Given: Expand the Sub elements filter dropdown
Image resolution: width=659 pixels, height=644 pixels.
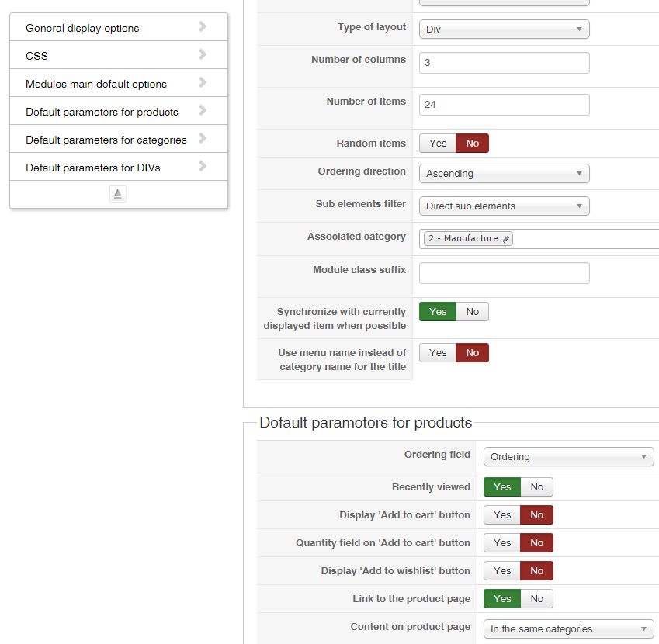Looking at the screenshot, I should [504, 206].
